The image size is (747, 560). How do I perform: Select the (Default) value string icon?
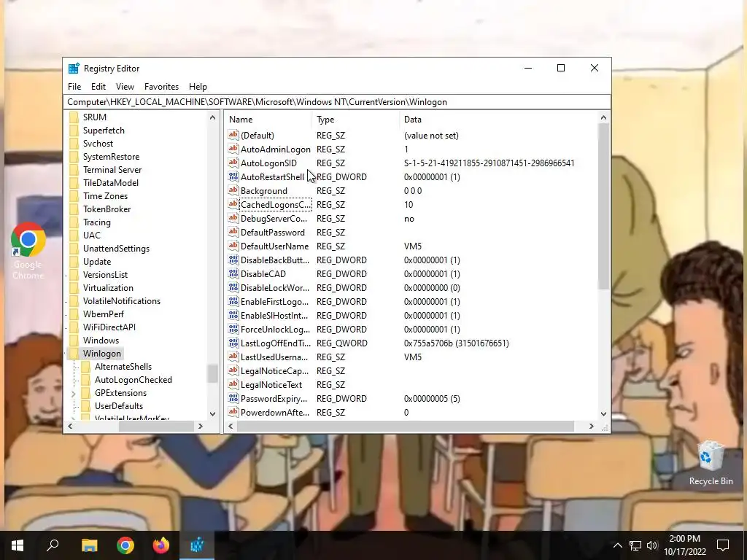(x=233, y=135)
